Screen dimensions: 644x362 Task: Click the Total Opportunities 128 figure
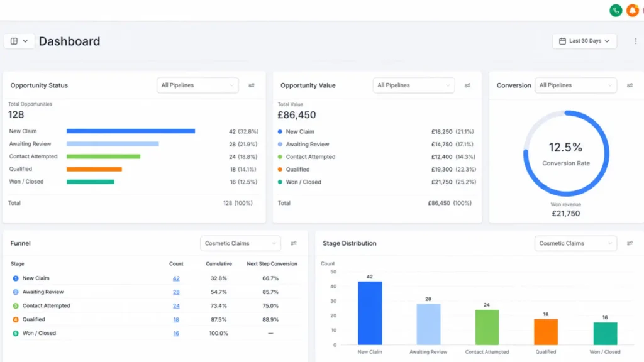point(16,114)
